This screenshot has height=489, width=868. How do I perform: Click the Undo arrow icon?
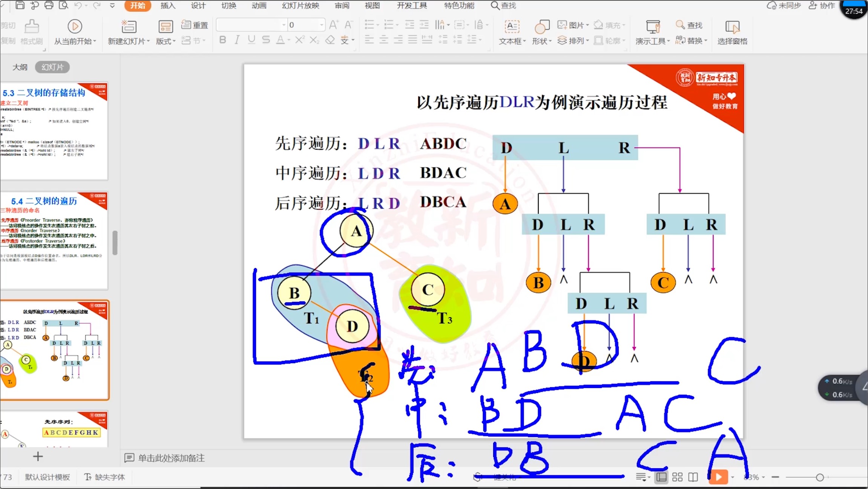point(78,5)
